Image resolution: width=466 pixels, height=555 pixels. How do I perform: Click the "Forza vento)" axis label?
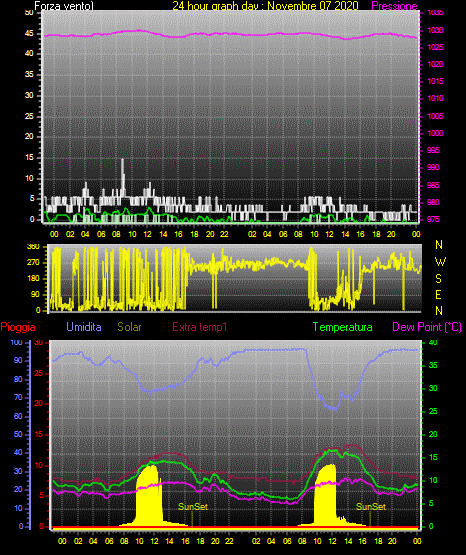(x=64, y=6)
